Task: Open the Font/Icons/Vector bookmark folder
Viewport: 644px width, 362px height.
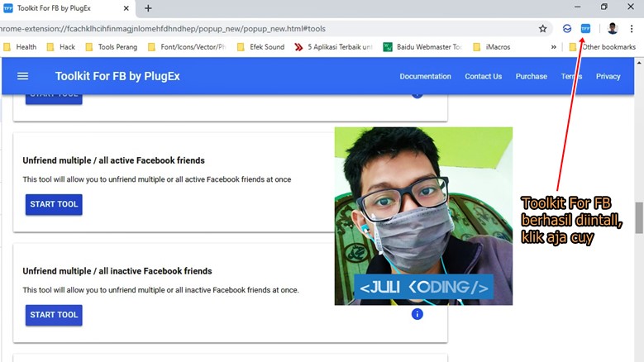Action: pyautogui.click(x=187, y=47)
